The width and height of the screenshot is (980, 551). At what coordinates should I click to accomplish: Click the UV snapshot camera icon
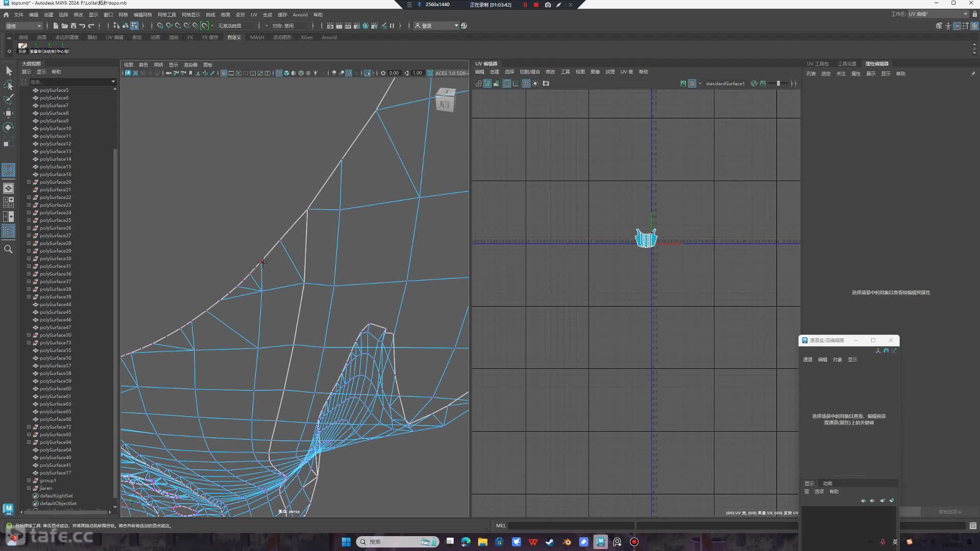(546, 83)
